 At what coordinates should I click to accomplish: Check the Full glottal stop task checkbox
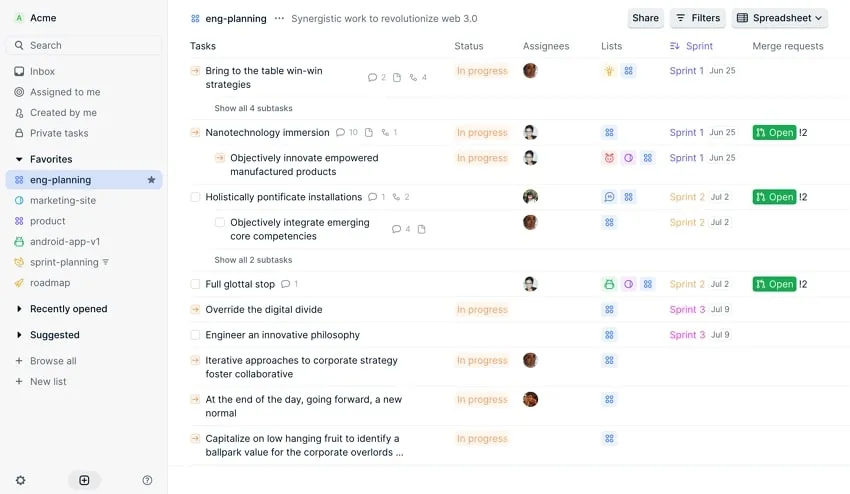[x=195, y=284]
